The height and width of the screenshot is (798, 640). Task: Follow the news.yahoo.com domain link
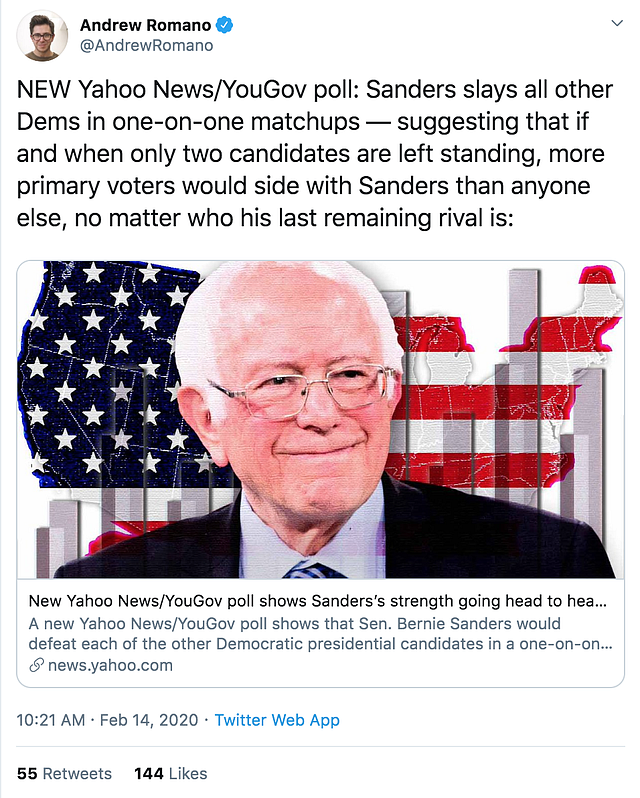(x=108, y=665)
